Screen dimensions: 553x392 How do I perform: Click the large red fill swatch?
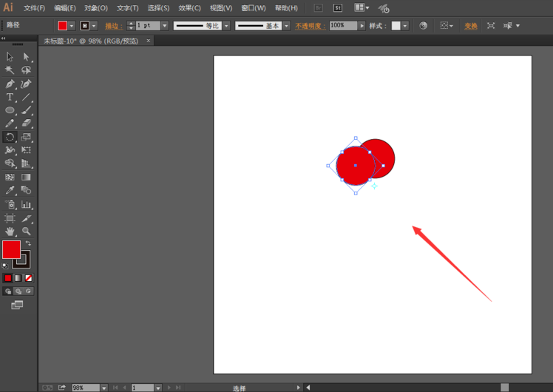coord(11,250)
